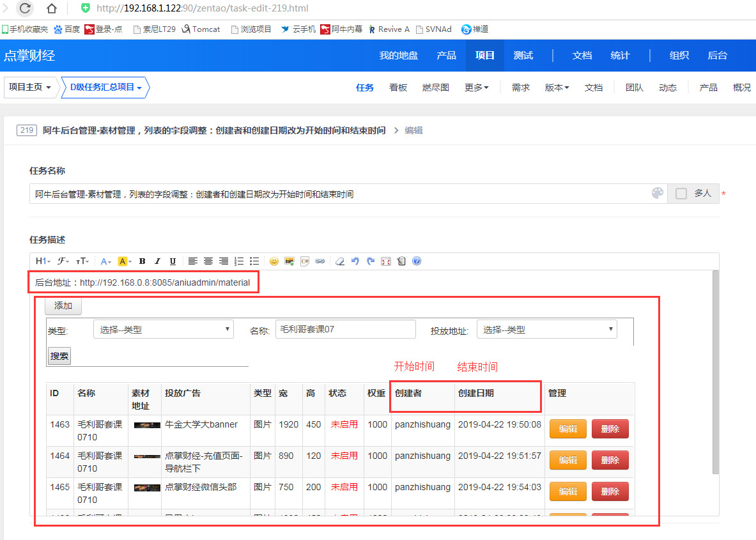Insert a hyperlink using the link icon
Screen dimensions: 756x540
pos(320,261)
